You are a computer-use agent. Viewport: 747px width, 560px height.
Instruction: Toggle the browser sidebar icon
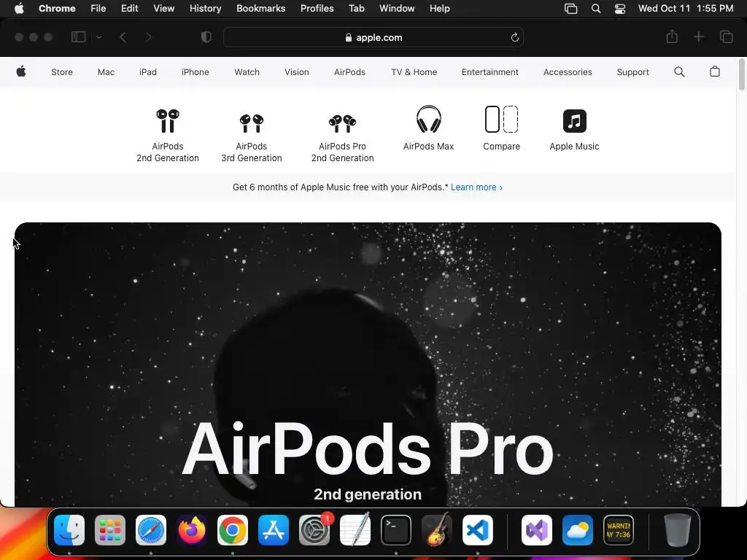click(x=78, y=37)
